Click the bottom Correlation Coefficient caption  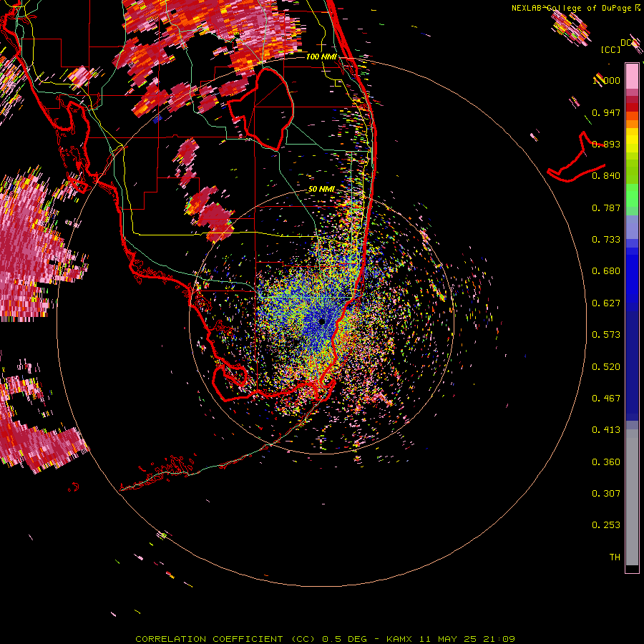(x=326, y=639)
